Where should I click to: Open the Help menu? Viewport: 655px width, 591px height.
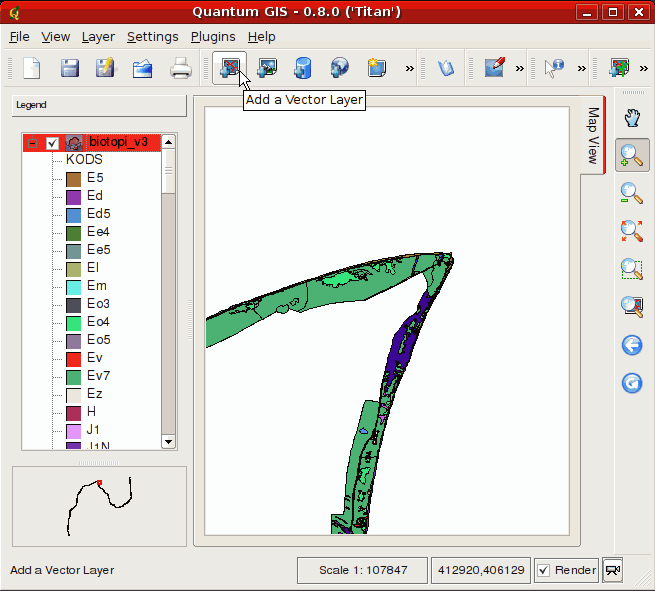click(261, 37)
